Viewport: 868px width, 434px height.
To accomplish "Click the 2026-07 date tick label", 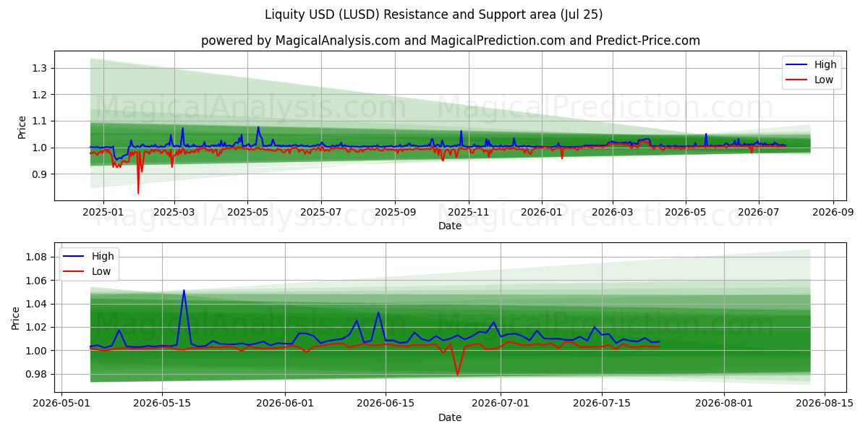I will (759, 212).
